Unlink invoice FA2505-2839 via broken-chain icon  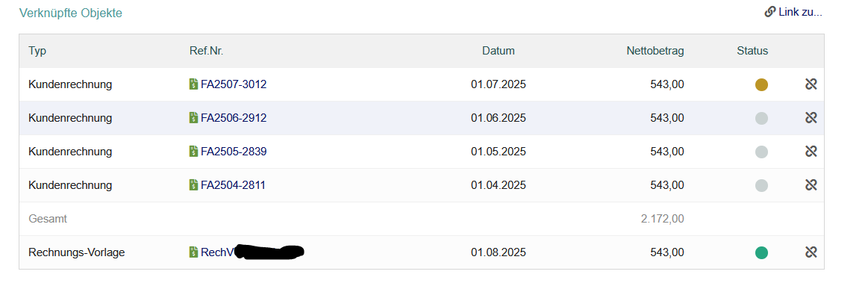click(811, 152)
